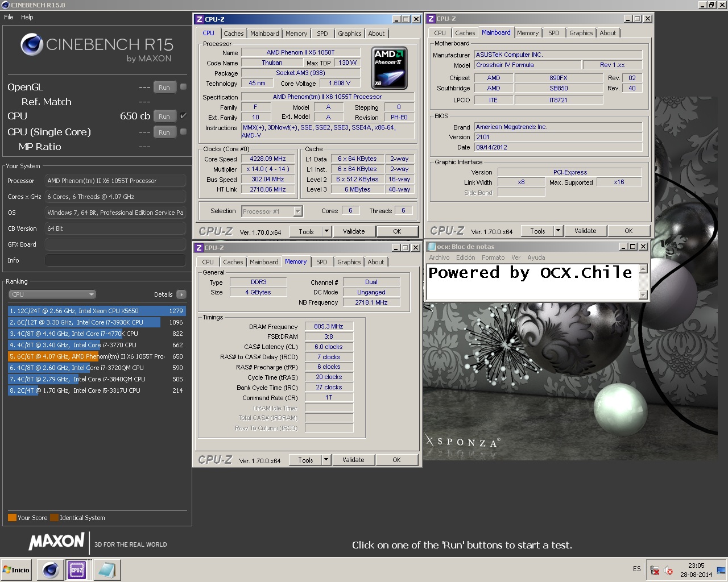Switch to Memory tab in CPU-Z CPU window
The width and height of the screenshot is (728, 582).
pyautogui.click(x=296, y=34)
